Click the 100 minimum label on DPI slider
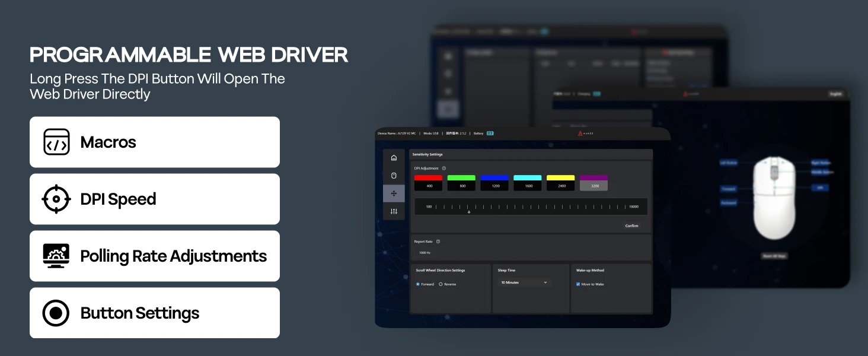 429,206
